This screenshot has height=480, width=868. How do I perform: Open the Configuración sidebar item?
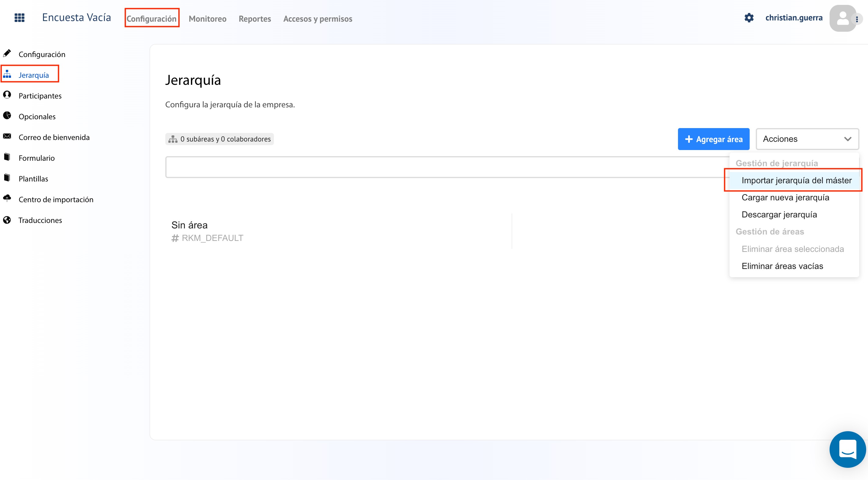[42, 54]
